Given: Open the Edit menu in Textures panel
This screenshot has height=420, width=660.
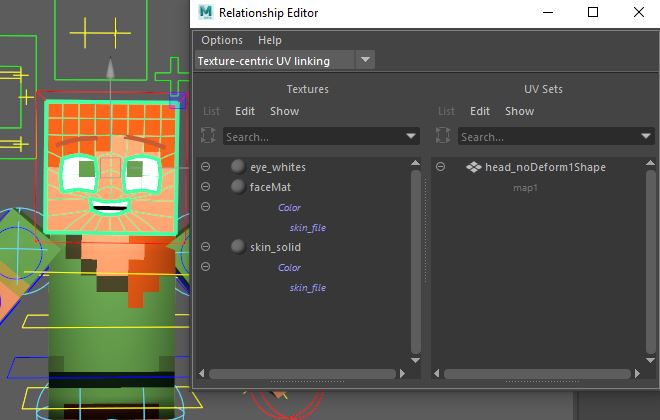Looking at the screenshot, I should [x=245, y=111].
